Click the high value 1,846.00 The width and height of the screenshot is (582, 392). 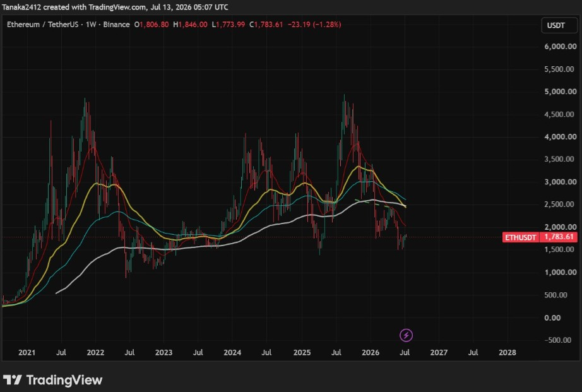click(x=193, y=25)
